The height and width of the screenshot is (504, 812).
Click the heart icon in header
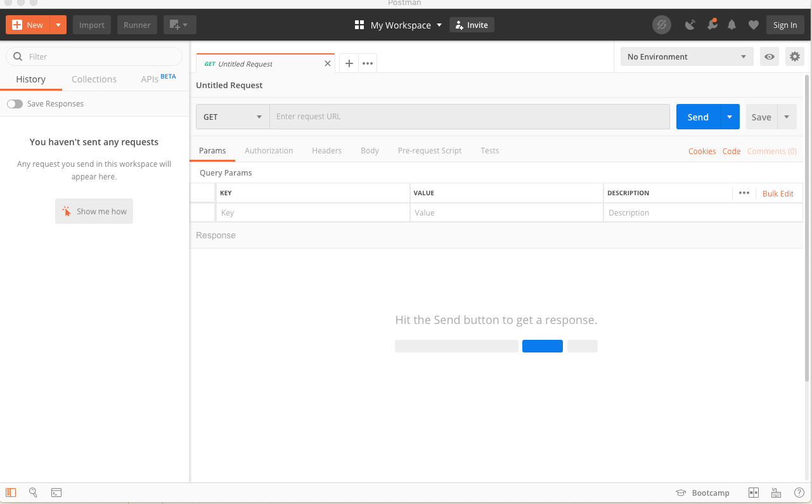[x=754, y=25]
